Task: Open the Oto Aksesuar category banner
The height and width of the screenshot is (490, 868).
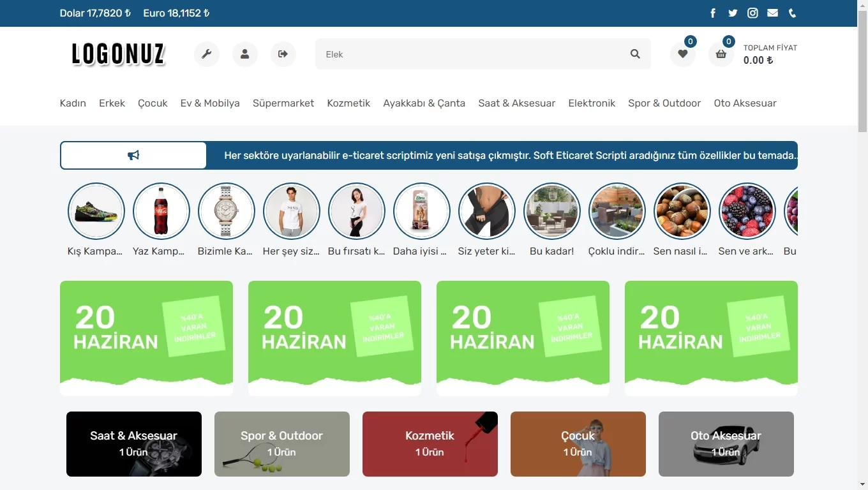Action: click(x=726, y=444)
